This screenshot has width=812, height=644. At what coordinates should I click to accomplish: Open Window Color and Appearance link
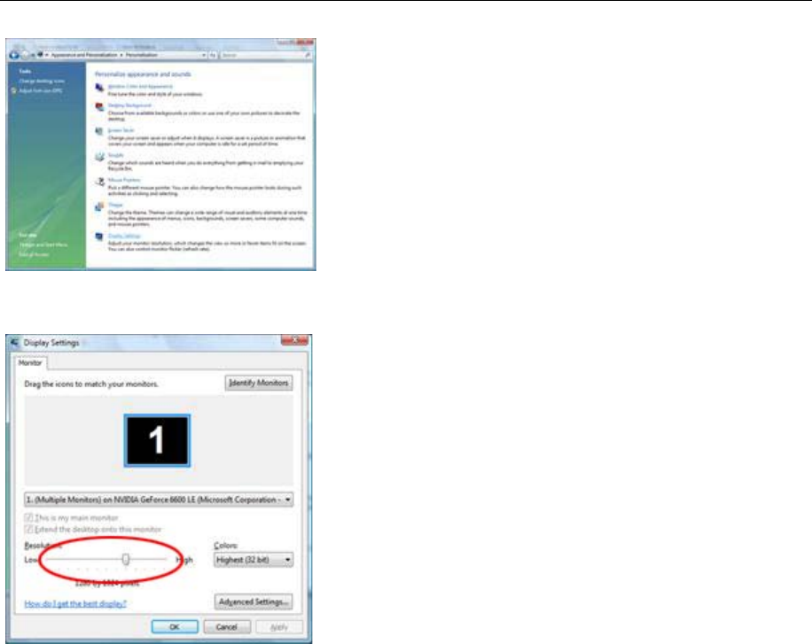[x=140, y=87]
